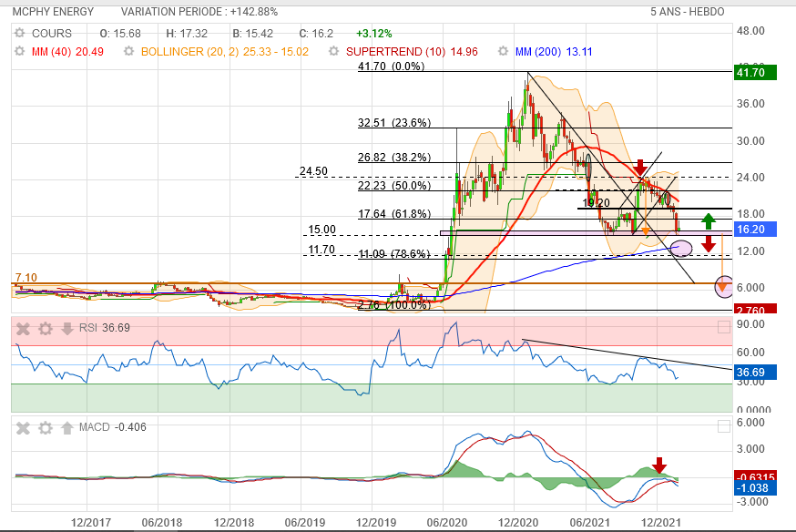
Task: Click the 36.00 value on the price axis
Action: click(750, 104)
